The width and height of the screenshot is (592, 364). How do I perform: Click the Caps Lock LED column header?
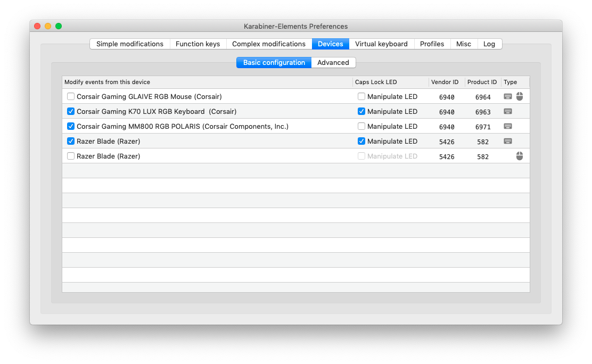click(x=391, y=82)
